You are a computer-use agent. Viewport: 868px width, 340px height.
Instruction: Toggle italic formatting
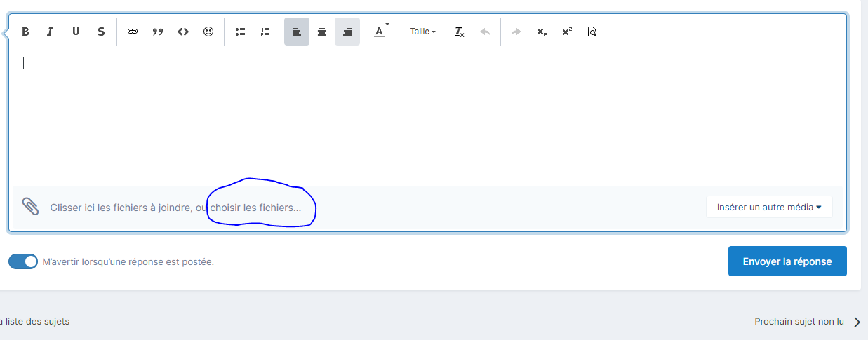(50, 32)
